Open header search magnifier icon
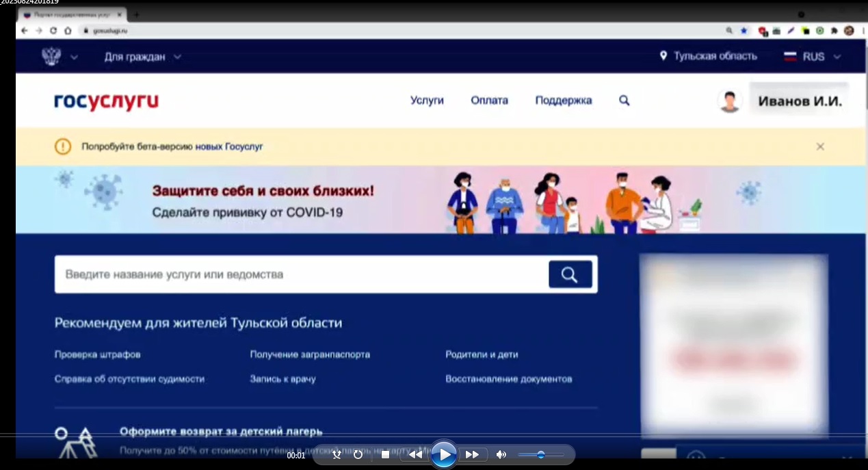The width and height of the screenshot is (868, 470). [x=624, y=100]
